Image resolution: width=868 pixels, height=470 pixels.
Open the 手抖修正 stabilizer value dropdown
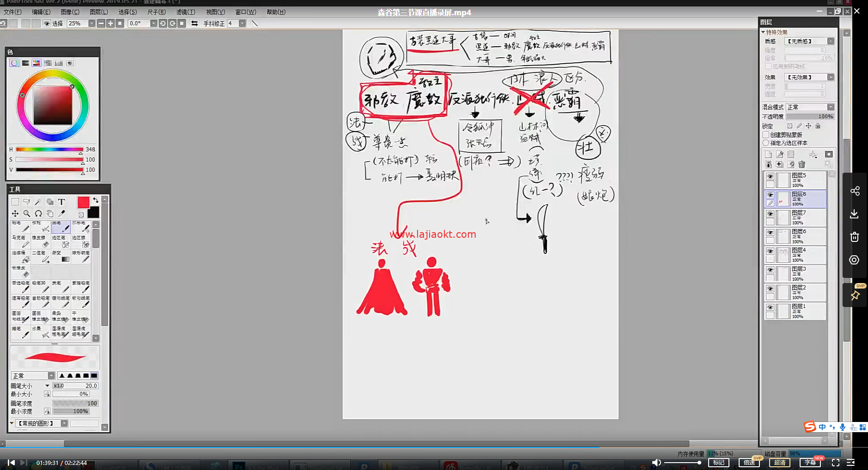click(242, 23)
